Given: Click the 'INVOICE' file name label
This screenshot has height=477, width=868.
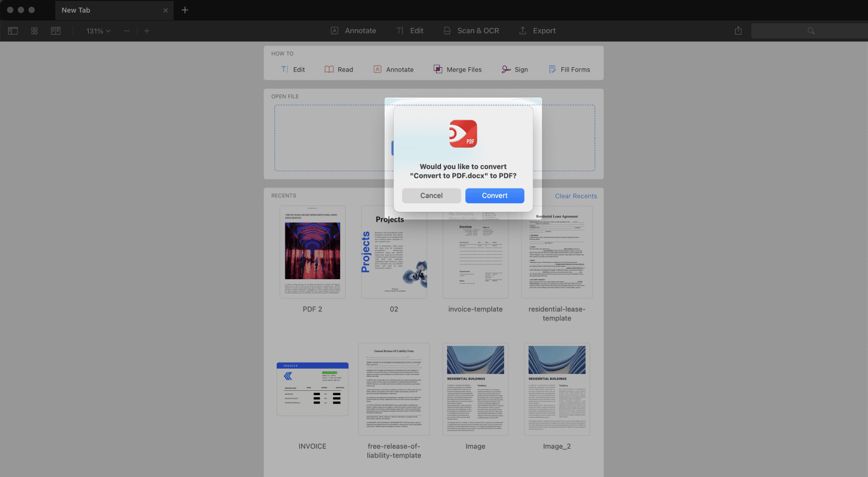Looking at the screenshot, I should click(312, 446).
